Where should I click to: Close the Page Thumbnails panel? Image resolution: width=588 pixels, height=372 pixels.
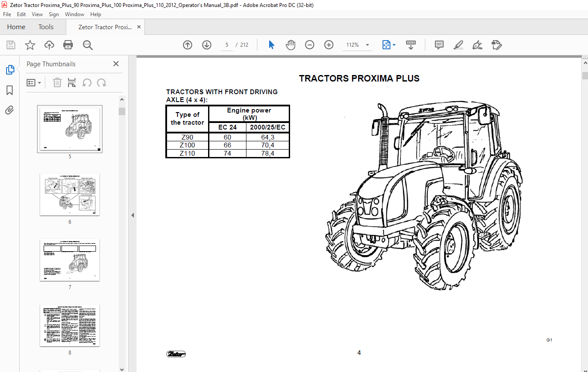pyautogui.click(x=116, y=64)
